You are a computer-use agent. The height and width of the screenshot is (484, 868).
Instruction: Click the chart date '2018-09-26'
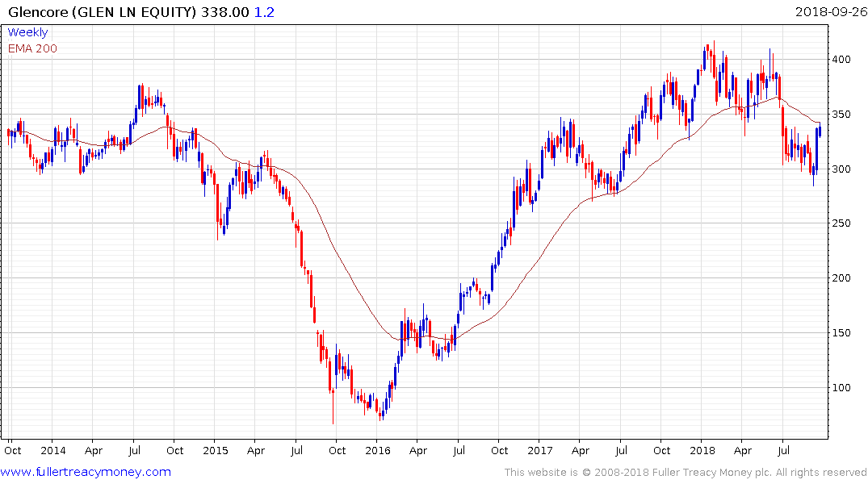click(x=831, y=12)
